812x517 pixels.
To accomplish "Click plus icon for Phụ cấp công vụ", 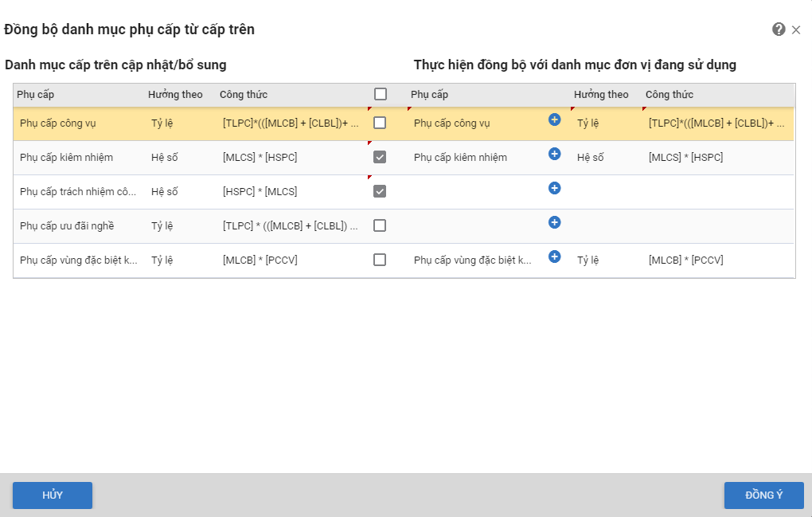I will (x=555, y=119).
